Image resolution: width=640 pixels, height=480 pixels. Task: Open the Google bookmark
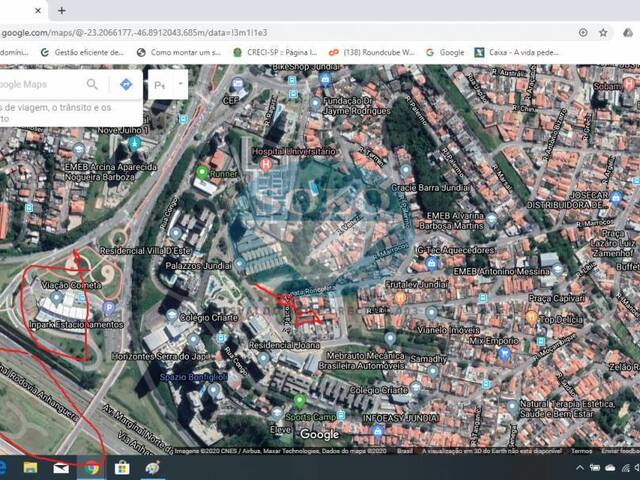tap(445, 52)
